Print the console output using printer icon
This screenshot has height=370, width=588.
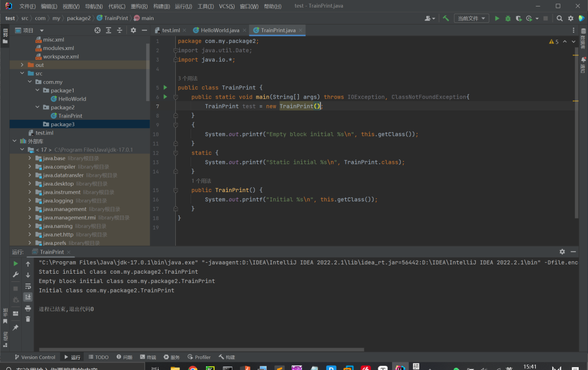point(28,308)
